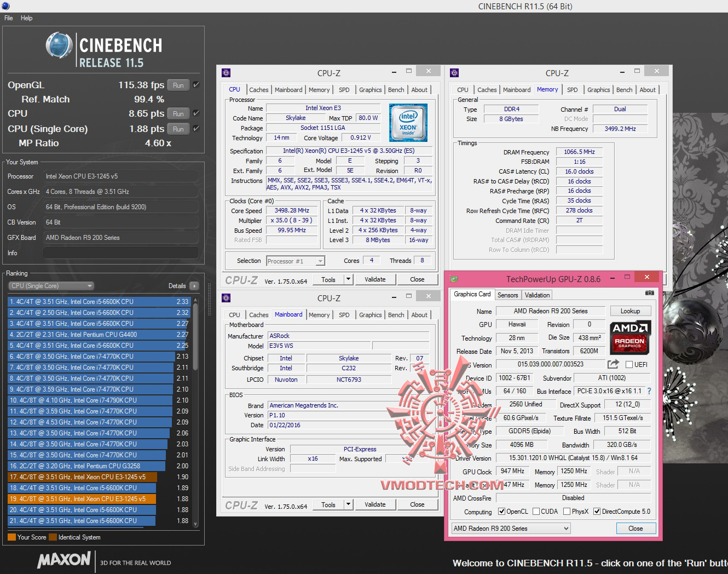Click the Intel Xeon inside logo
Screen dimensions: 728x574
click(x=408, y=123)
